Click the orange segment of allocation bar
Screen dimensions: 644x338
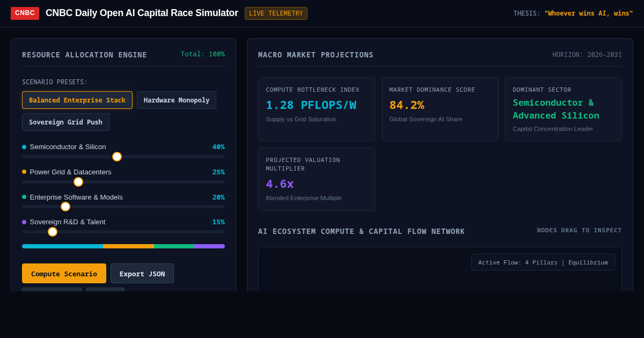click(128, 246)
